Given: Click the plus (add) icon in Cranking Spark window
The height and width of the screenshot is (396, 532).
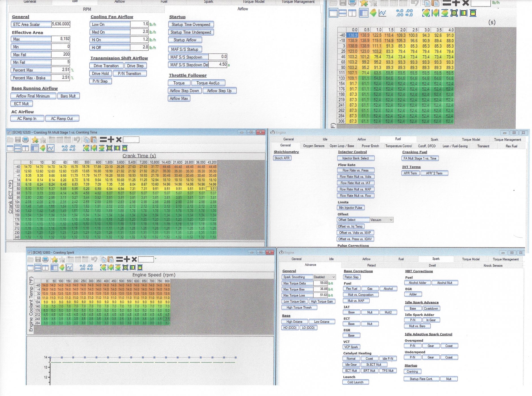Looking at the screenshot, I should (126, 259).
